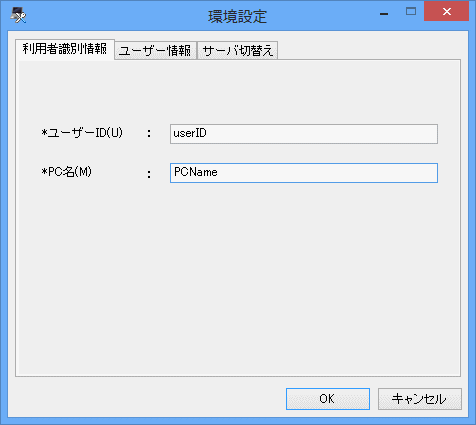Click the *ユーザーID(U) label
The height and width of the screenshot is (425, 476).
point(82,133)
